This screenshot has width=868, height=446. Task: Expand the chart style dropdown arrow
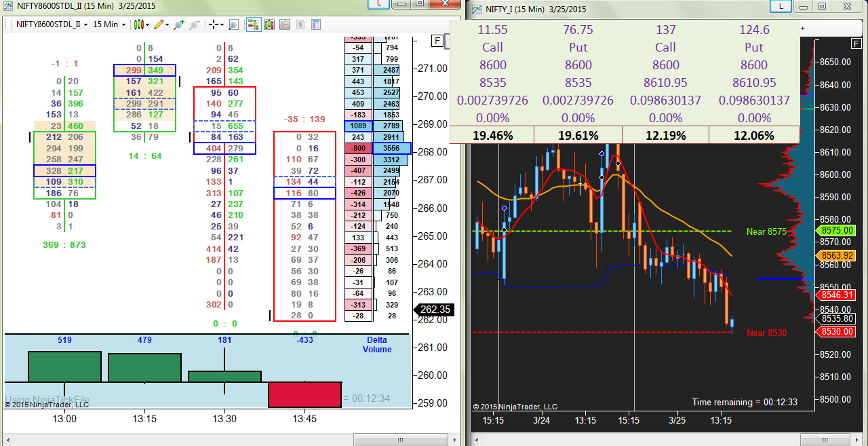[147, 24]
